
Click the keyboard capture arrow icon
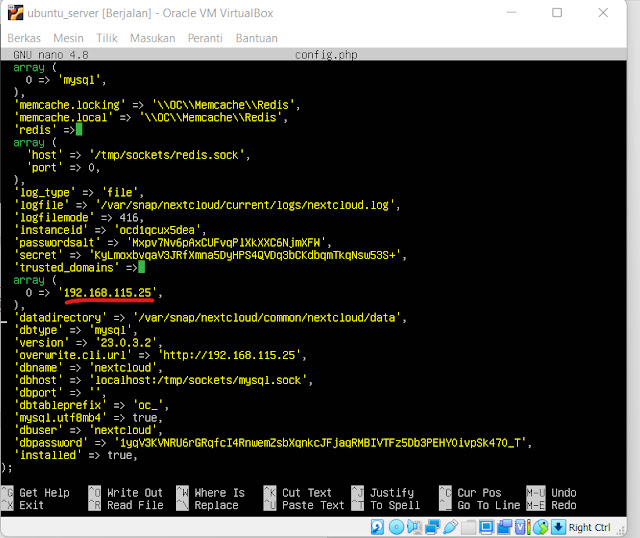coord(558,527)
